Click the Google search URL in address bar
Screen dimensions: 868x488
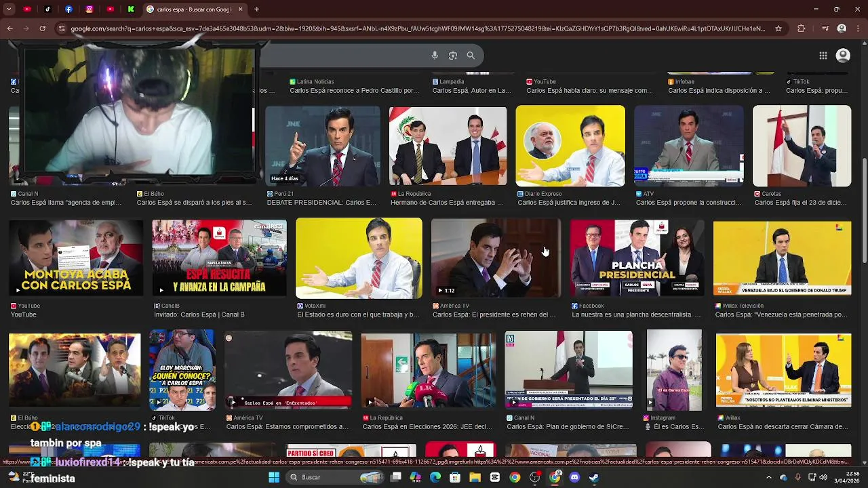(418, 28)
